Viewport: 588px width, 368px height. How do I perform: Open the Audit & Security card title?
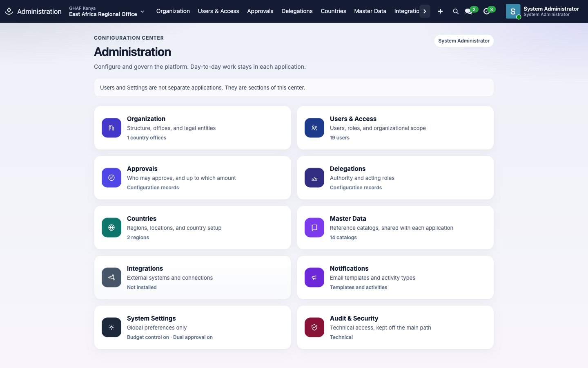[x=354, y=319]
